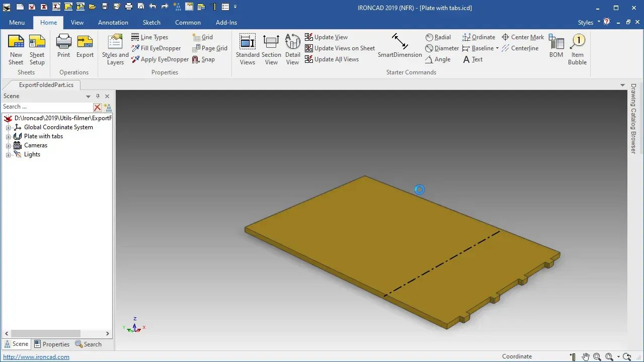The height and width of the screenshot is (362, 644).
Task: Select the SmartDimension tool
Action: point(400,46)
